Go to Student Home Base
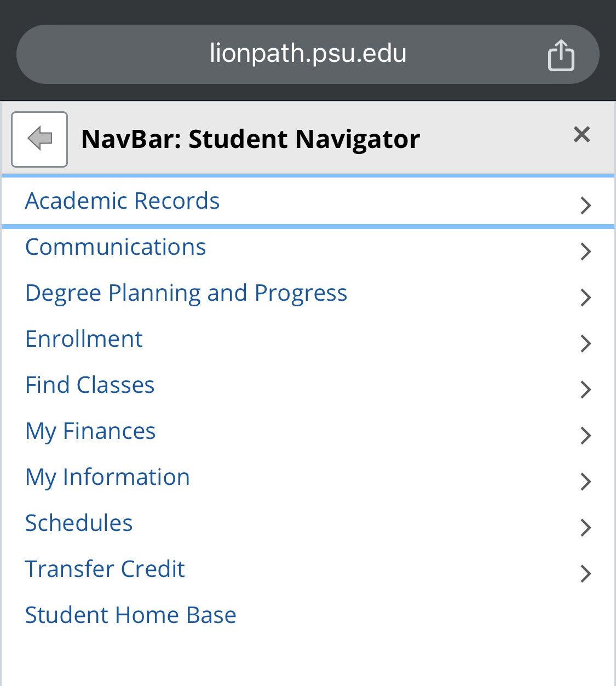 [130, 615]
